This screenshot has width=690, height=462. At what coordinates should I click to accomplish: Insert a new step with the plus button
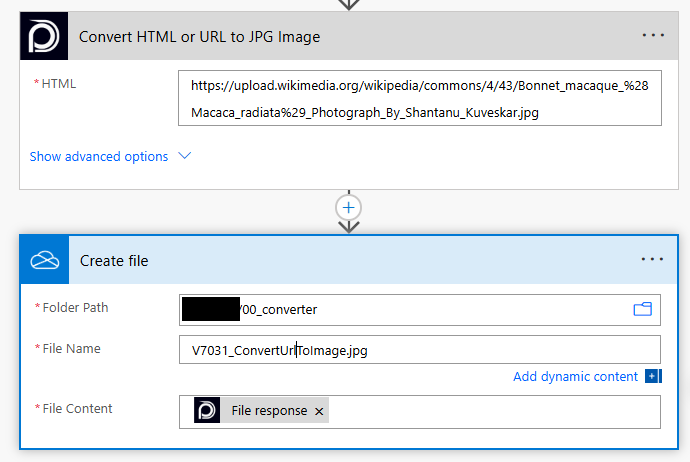click(x=349, y=207)
